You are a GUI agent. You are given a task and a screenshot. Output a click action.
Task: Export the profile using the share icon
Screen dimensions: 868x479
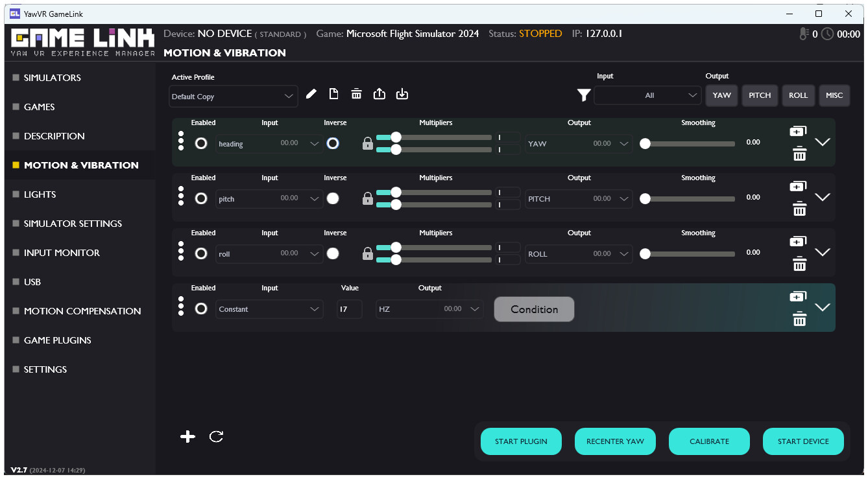coord(379,94)
